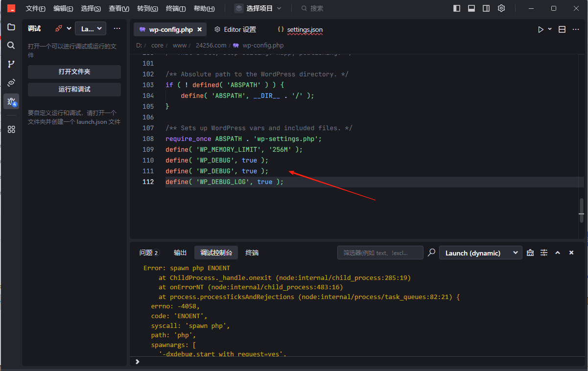Open Source Control view icon
This screenshot has width=588, height=371.
pos(11,64)
